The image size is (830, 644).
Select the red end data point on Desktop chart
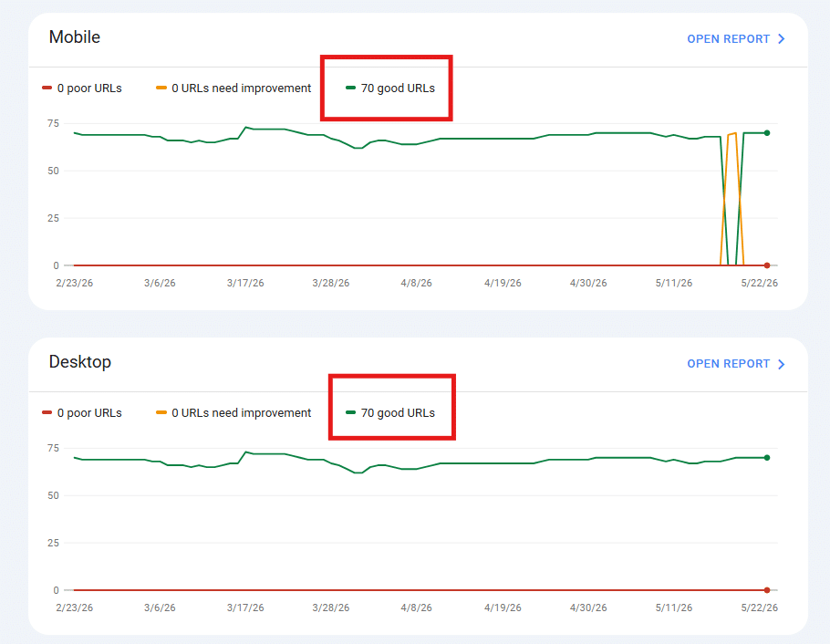(x=767, y=590)
